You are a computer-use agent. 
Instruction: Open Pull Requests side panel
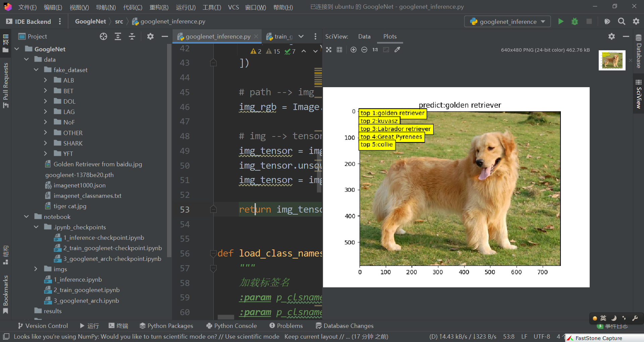[5, 85]
